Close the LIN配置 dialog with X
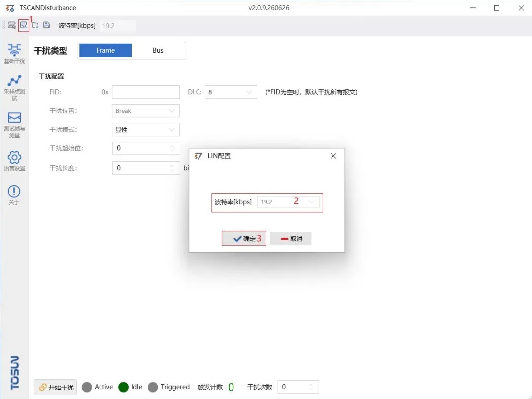This screenshot has width=532, height=399. point(333,156)
